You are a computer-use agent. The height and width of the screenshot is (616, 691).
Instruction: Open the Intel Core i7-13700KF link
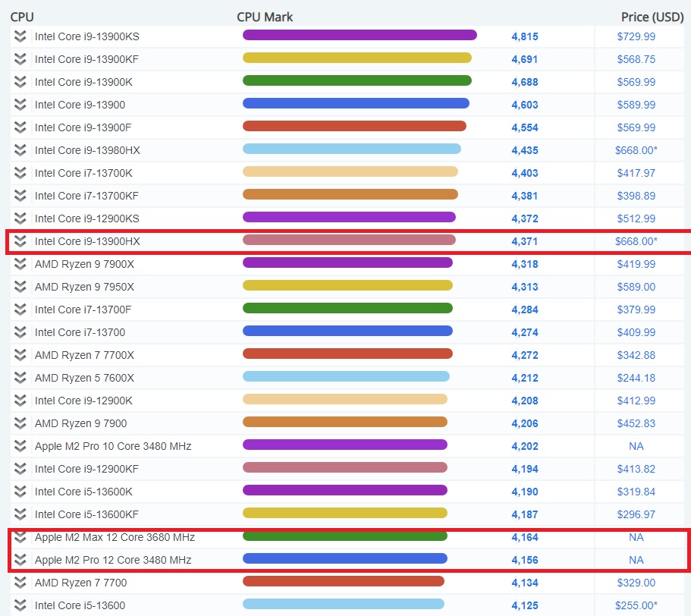point(86,196)
